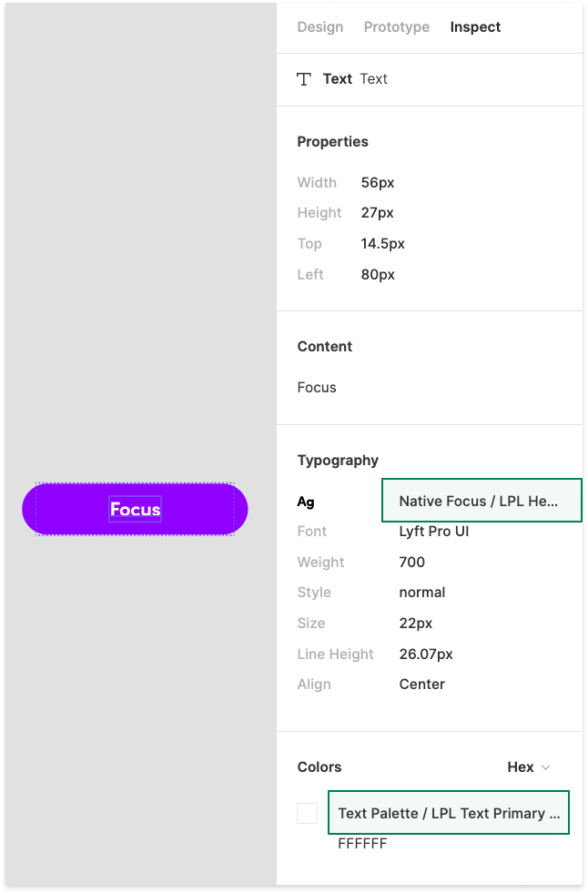Click the purple Focus button on canvas

[x=135, y=509]
